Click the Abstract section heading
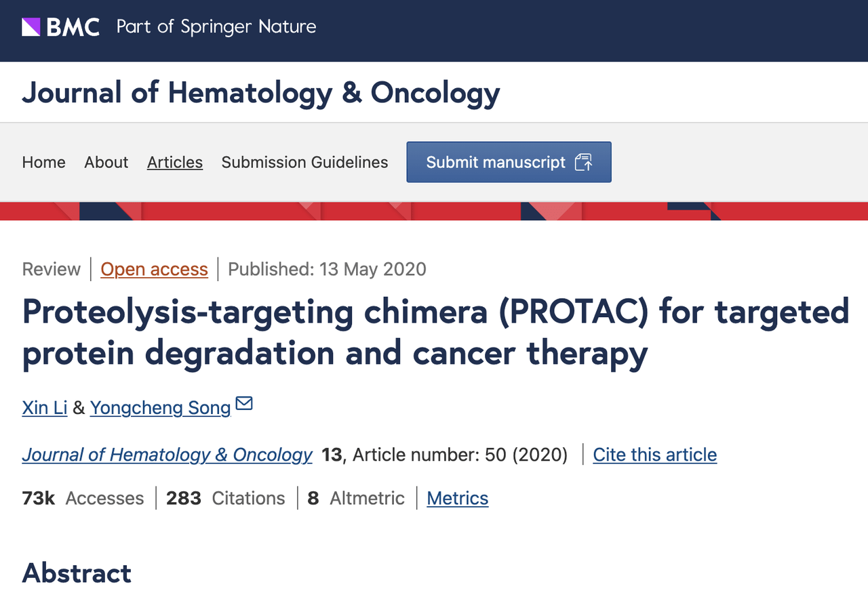 click(x=77, y=573)
